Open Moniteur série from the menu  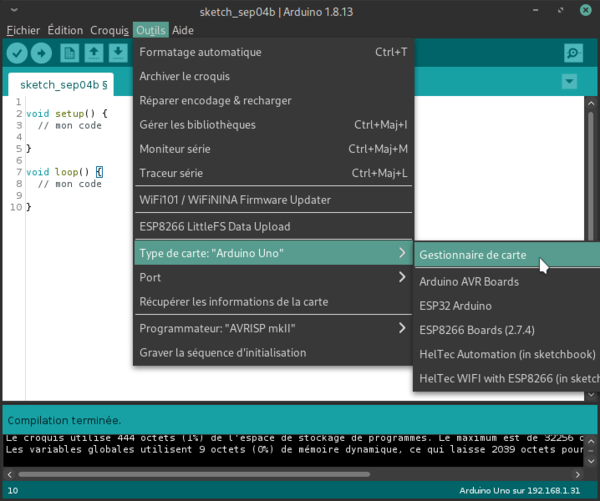(x=273, y=149)
